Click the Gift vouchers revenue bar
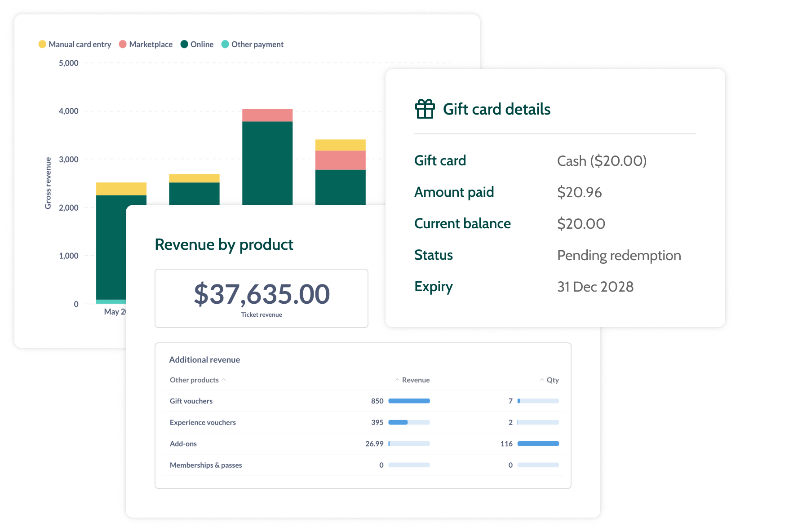 pos(409,401)
